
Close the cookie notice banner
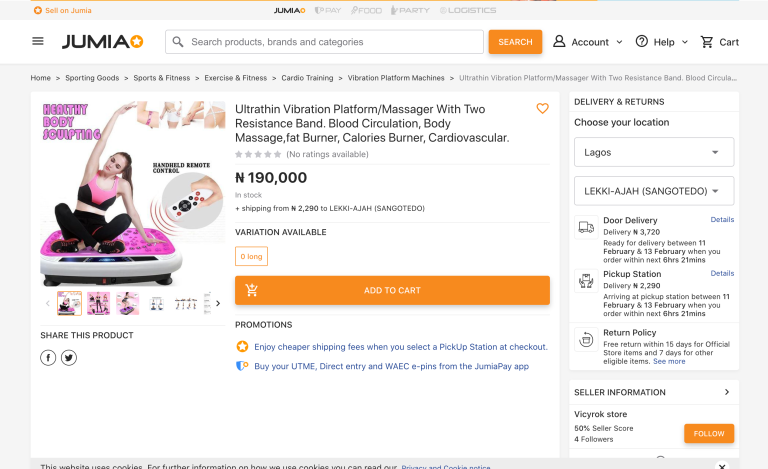(722, 465)
